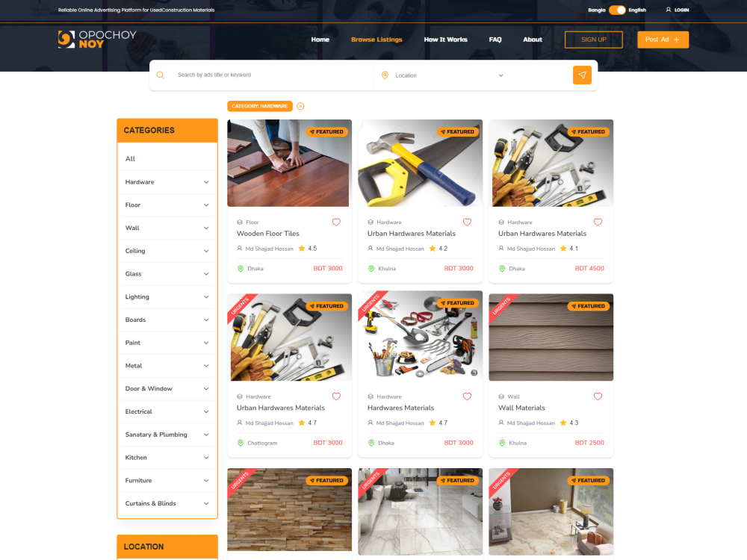The image size is (747, 560).
Task: Expand the Glass category
Action: pos(206,274)
